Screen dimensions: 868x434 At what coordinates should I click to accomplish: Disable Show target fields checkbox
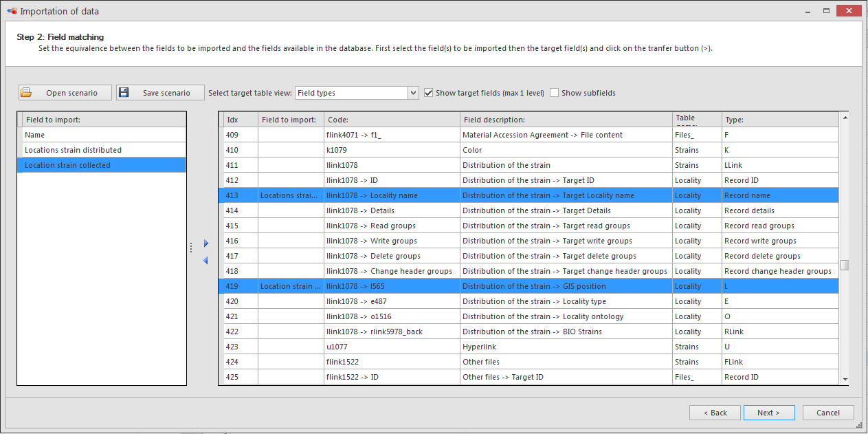429,93
